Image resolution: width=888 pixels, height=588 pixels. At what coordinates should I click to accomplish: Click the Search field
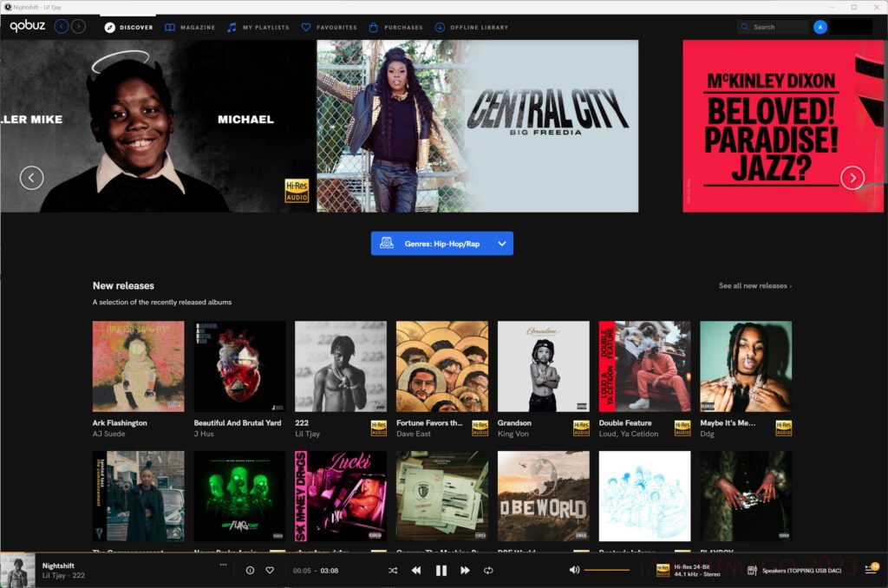click(773, 27)
